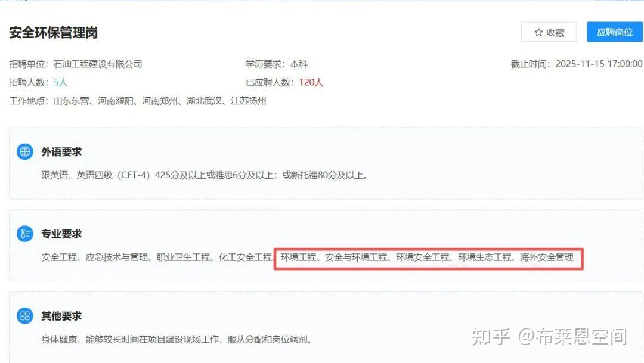644x363 pixels.
Task: Click the deadline 2025-11-15 17:00:00
Action: pos(599,64)
